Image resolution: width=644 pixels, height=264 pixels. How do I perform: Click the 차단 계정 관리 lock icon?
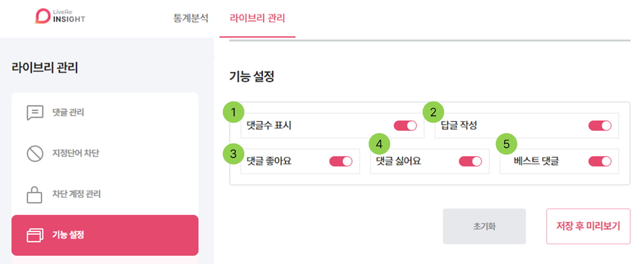(35, 195)
